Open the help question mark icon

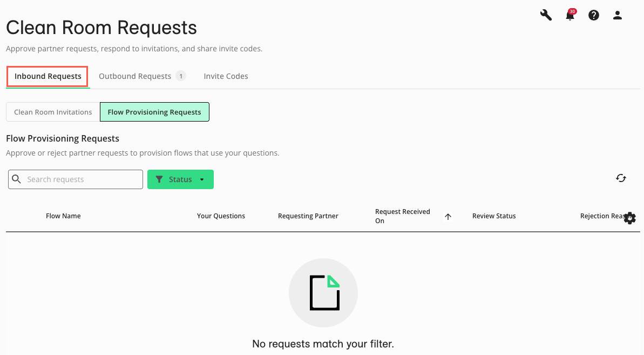point(593,15)
